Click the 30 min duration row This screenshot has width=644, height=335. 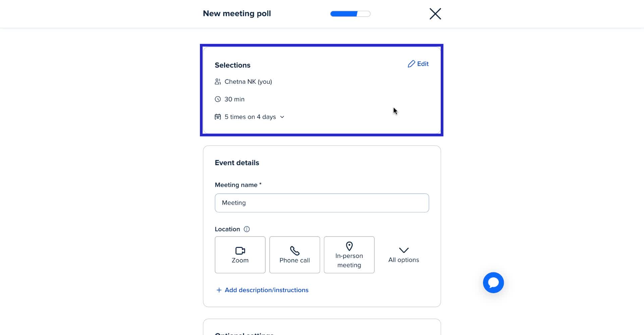[234, 99]
